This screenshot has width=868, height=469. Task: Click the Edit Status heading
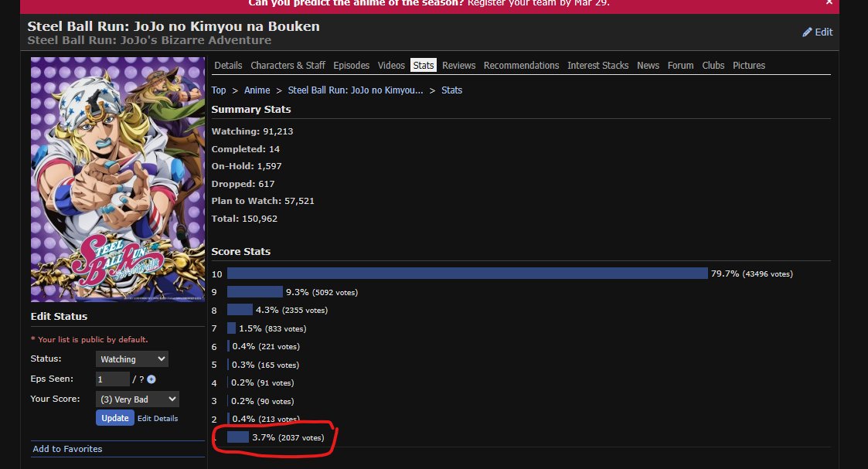[59, 316]
